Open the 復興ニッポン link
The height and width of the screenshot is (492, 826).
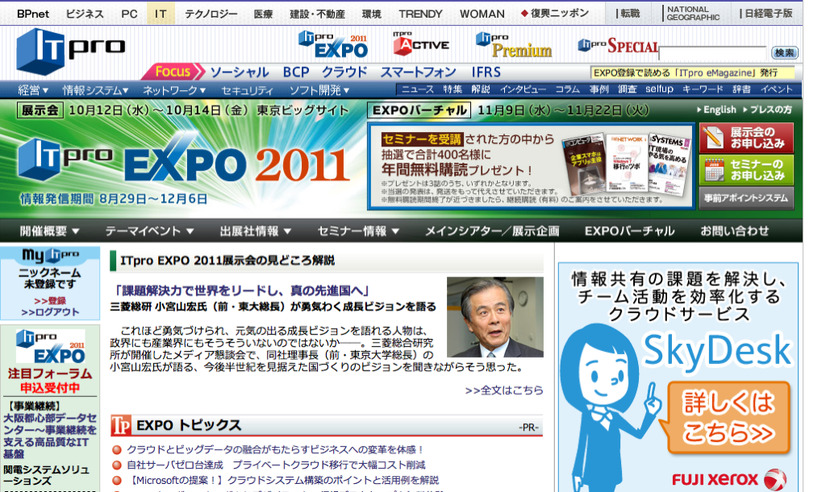click(555, 13)
